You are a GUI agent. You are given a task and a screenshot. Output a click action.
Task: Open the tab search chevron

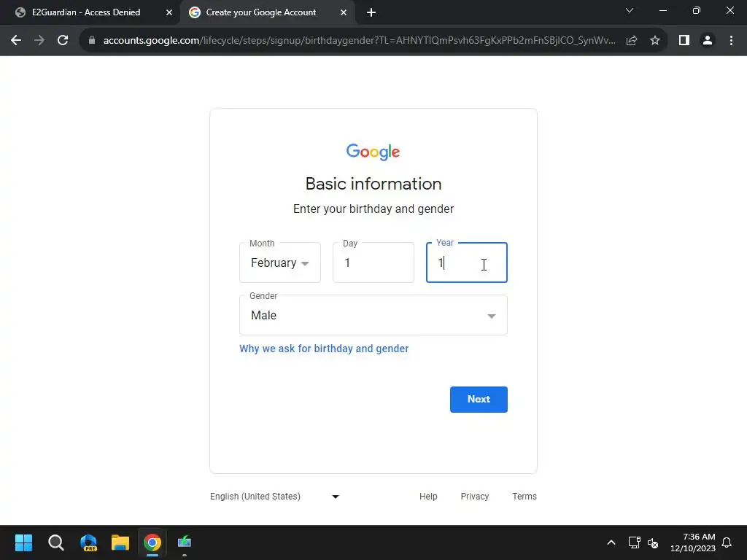tap(630, 10)
